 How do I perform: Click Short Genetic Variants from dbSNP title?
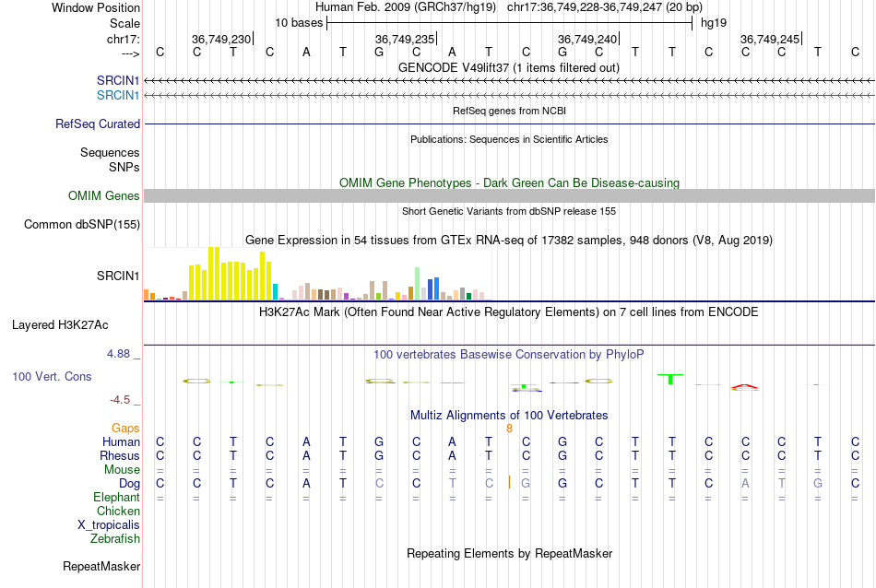coord(509,211)
